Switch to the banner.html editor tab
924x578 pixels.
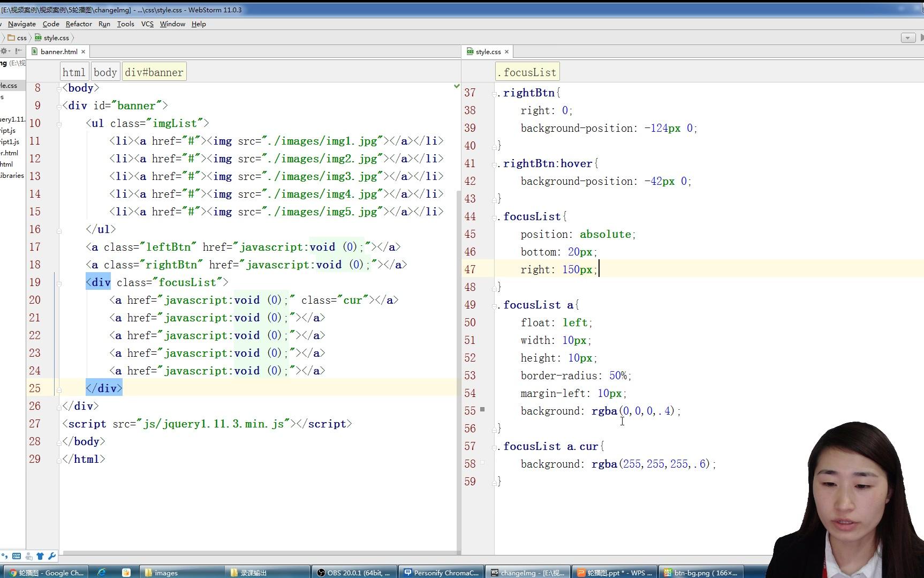[58, 51]
